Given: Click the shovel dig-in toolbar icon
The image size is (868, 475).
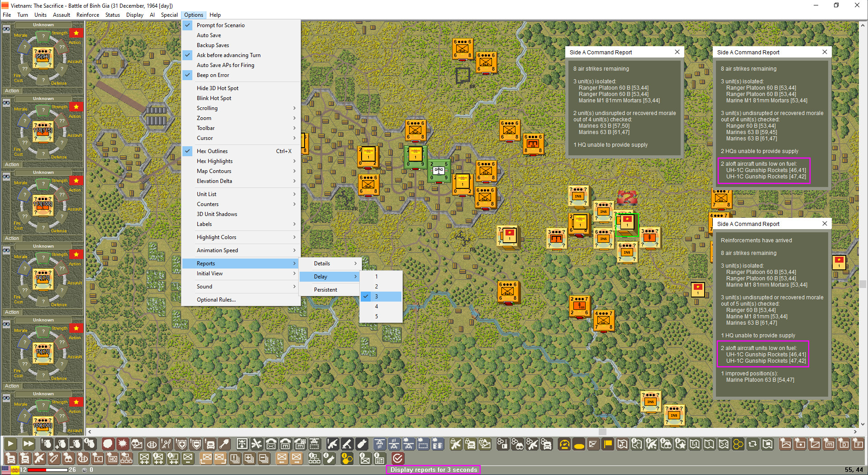Looking at the screenshot, I should point(224,444).
